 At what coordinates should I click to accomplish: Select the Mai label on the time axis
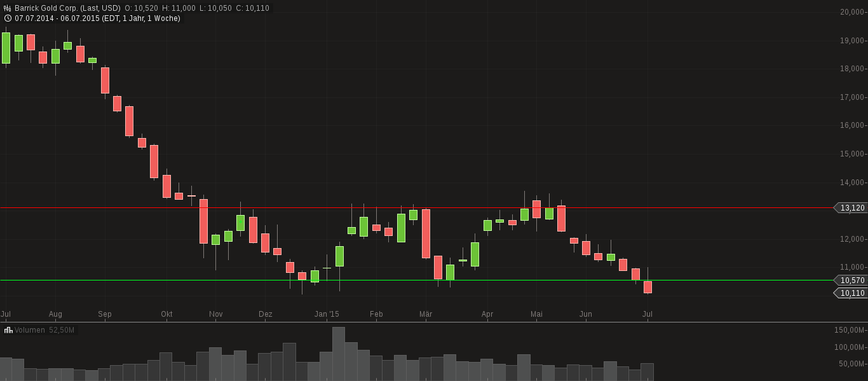(536, 314)
